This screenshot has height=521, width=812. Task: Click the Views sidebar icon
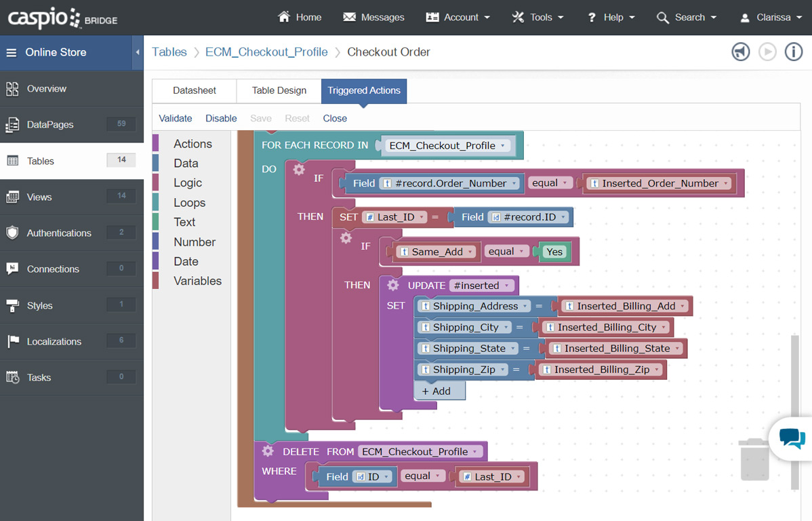pos(12,197)
